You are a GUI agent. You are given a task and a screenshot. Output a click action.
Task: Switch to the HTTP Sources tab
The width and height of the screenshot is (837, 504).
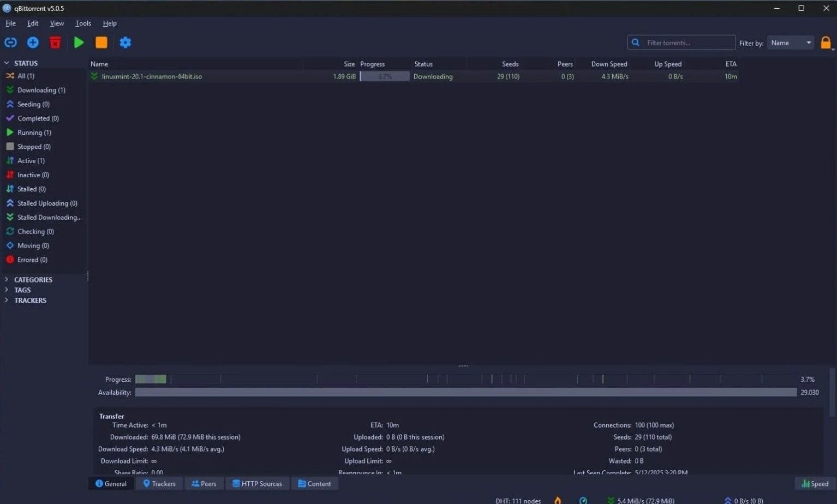click(x=258, y=484)
